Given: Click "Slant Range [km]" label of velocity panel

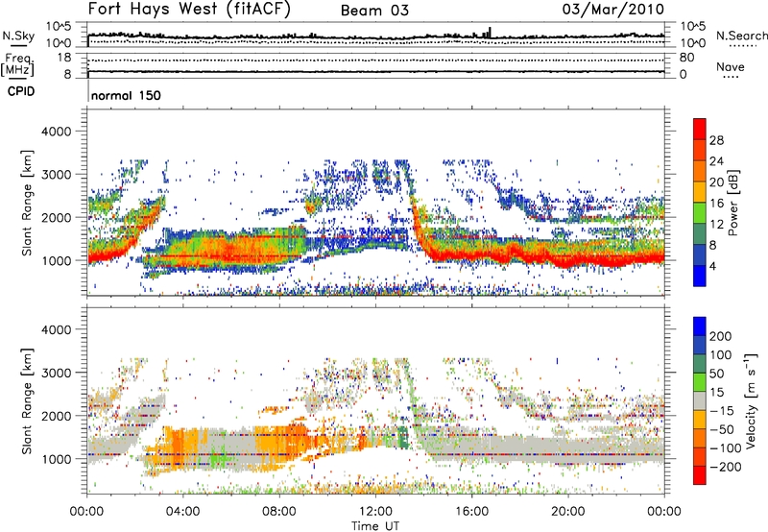Looking at the screenshot, I should [27, 401].
